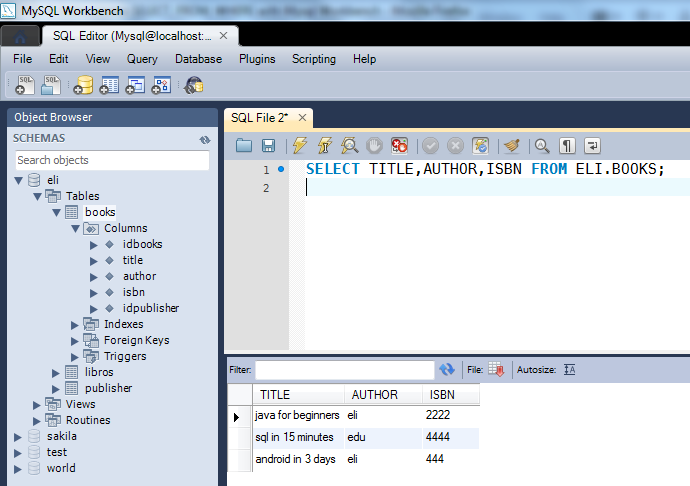Execute current statement under cursor icon
Screen dimensions: 690x486
click(325, 145)
